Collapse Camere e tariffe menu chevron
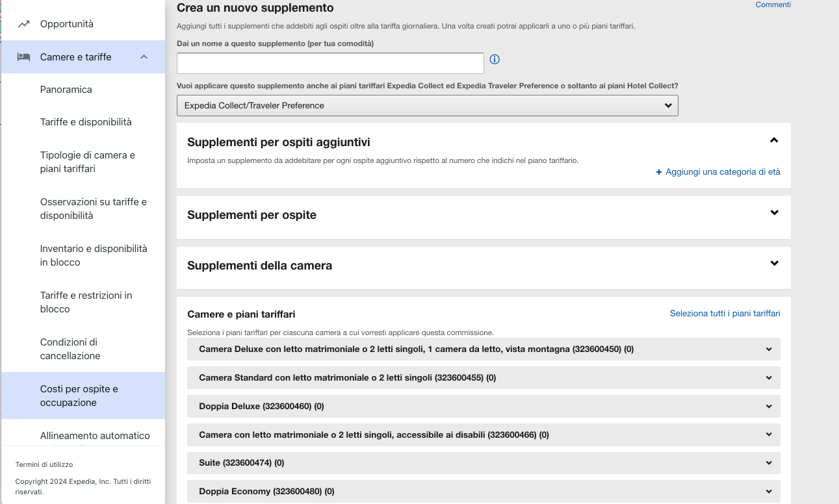The image size is (839, 504). click(144, 57)
